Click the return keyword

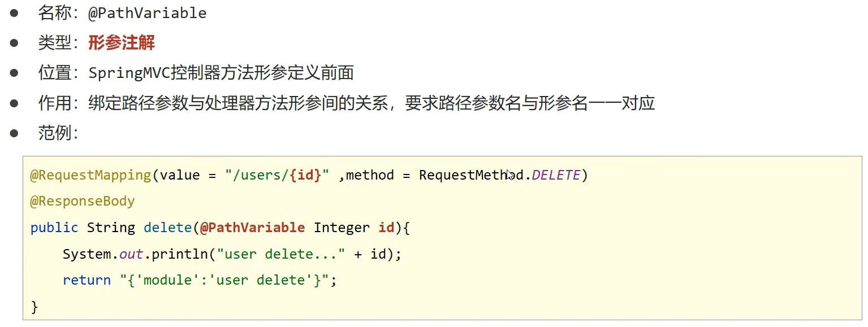coord(87,280)
